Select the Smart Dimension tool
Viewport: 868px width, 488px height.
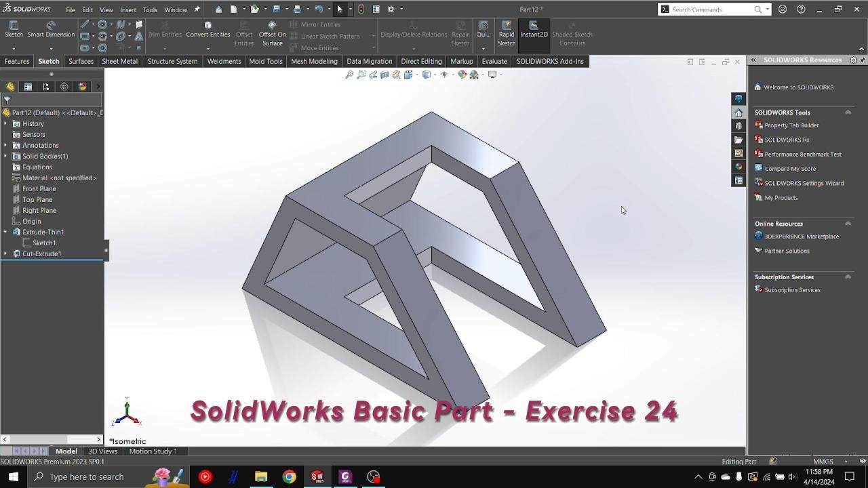(51, 30)
